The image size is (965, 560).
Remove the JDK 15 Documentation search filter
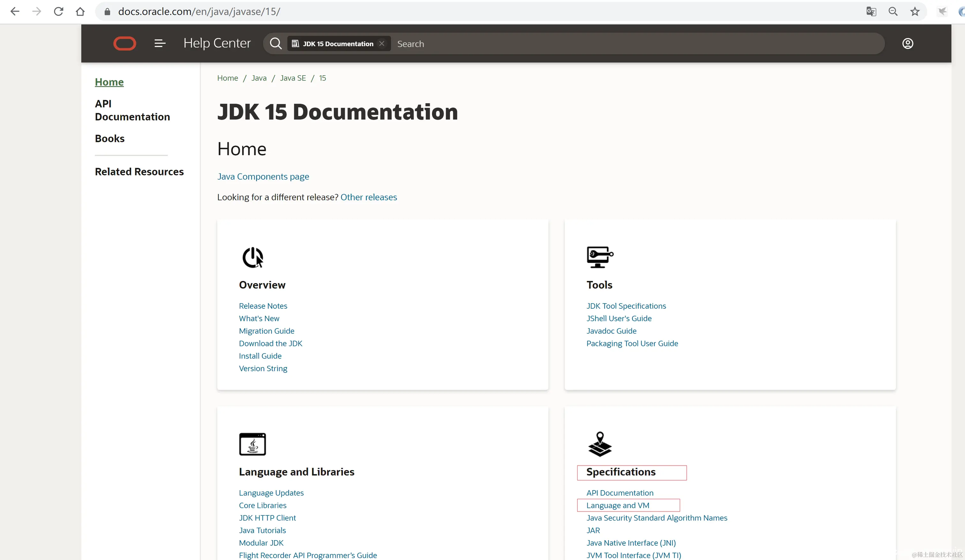(x=382, y=43)
